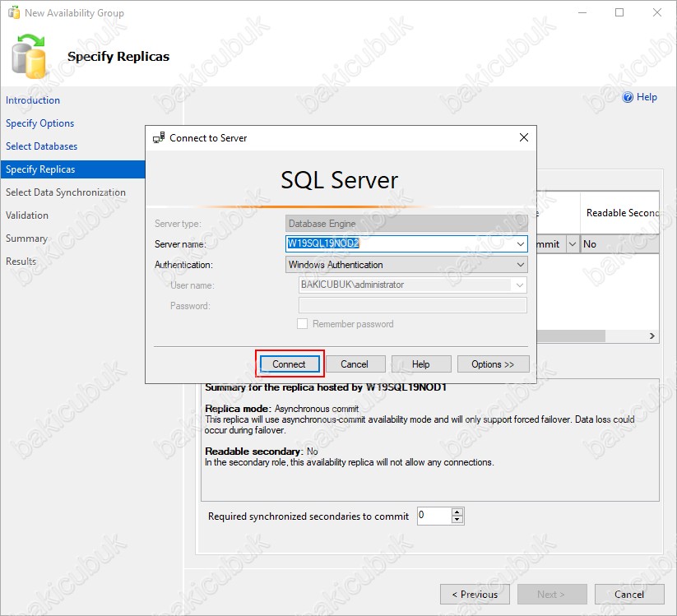Open the commit mode dropdown arrow
Image resolution: width=677 pixels, height=616 pixels.
point(572,244)
